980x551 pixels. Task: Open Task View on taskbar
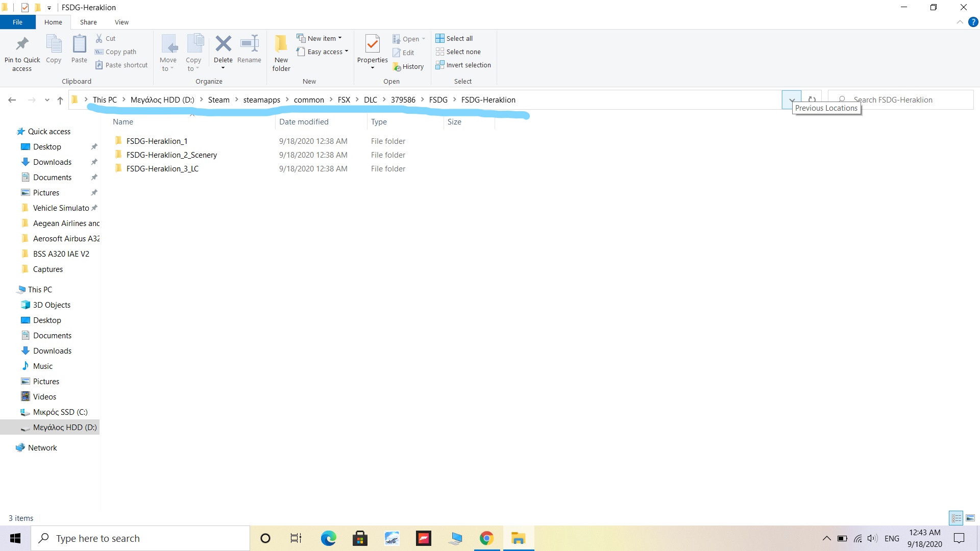[x=296, y=538]
